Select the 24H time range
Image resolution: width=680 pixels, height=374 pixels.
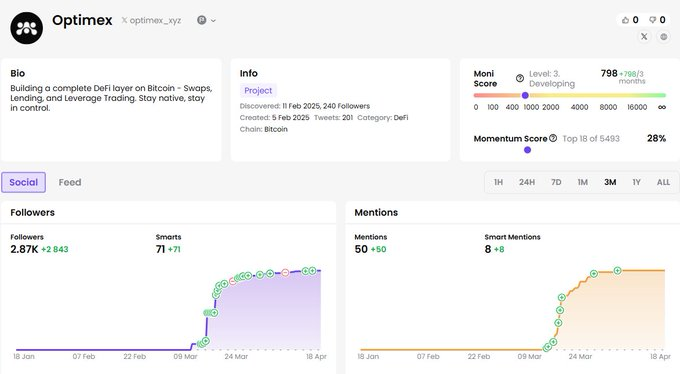pos(527,182)
